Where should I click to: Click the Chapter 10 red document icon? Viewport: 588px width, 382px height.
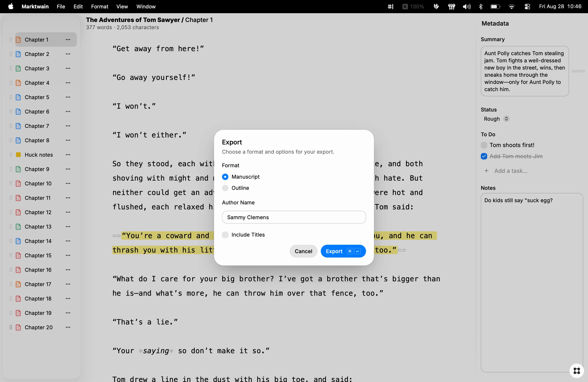point(18,184)
